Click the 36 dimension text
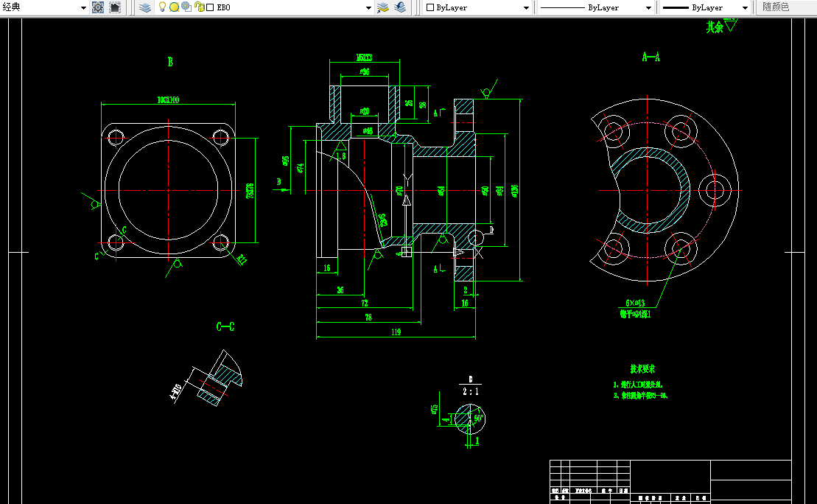 coord(340,290)
